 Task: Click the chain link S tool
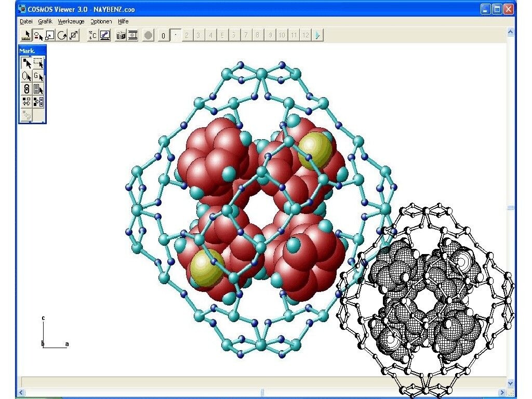[x=26, y=89]
